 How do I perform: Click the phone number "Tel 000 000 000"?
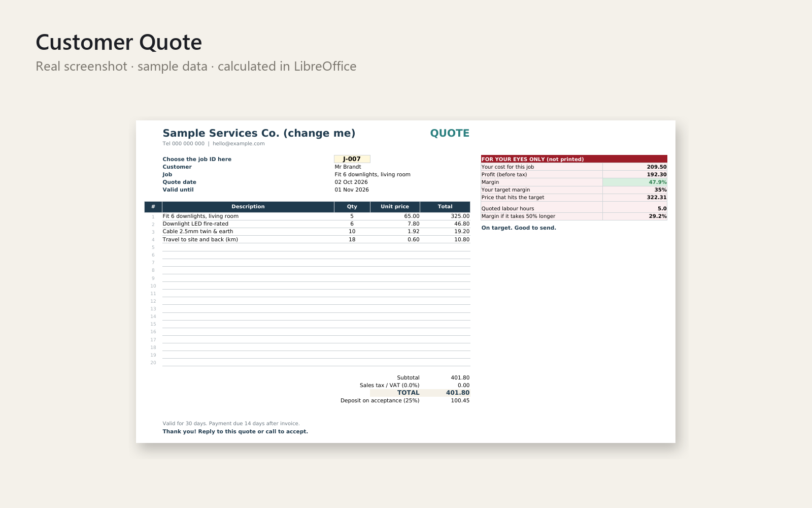pos(184,144)
